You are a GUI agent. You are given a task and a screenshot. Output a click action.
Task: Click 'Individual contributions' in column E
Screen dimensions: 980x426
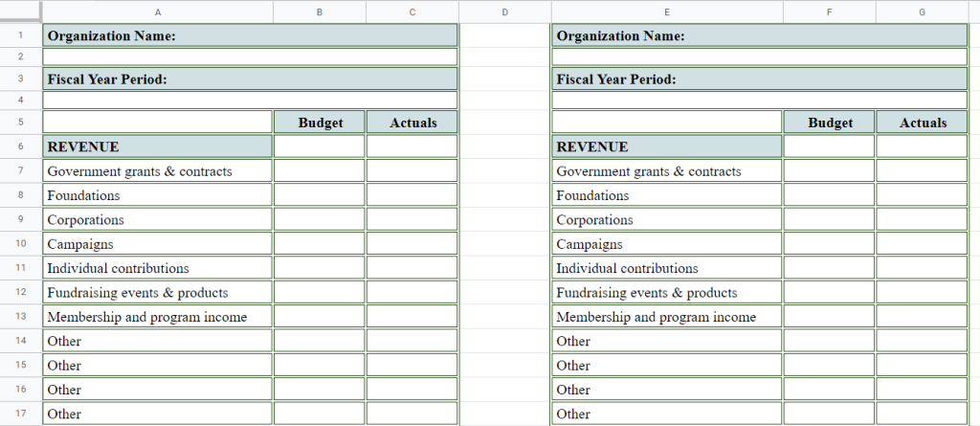[667, 268]
